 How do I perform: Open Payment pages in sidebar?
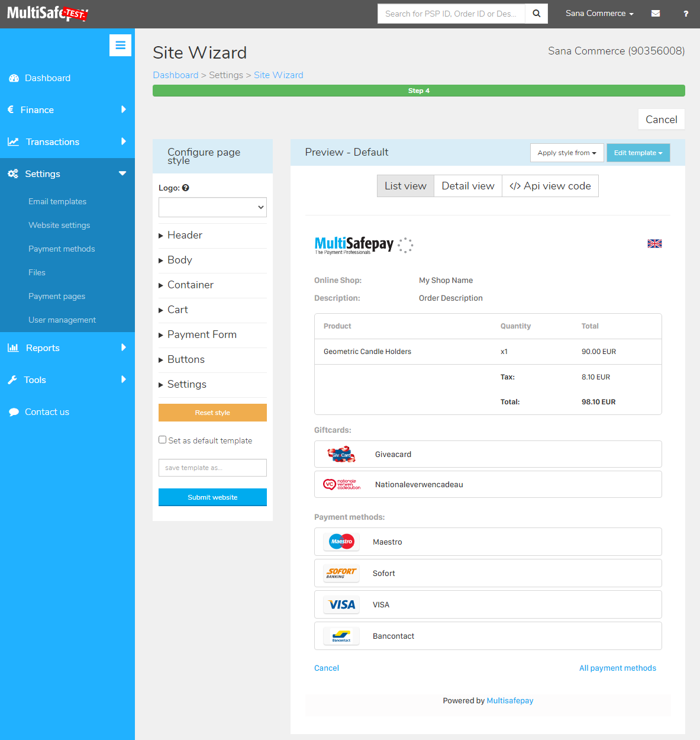pos(57,296)
